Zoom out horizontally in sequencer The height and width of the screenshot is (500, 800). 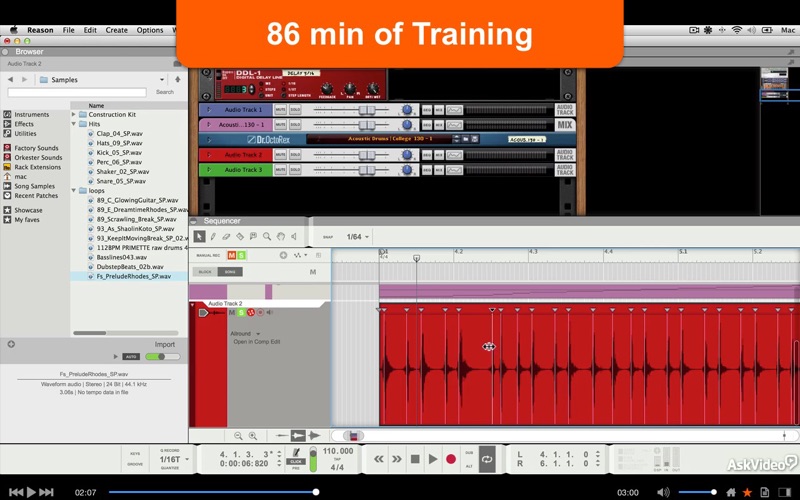click(x=238, y=436)
